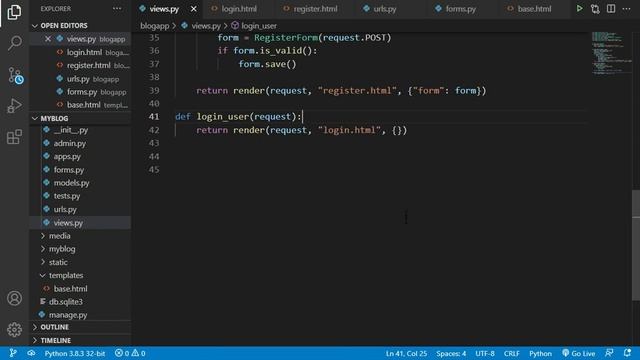Open models.py in file tree
This screenshot has width=640, height=360.
click(x=71, y=183)
